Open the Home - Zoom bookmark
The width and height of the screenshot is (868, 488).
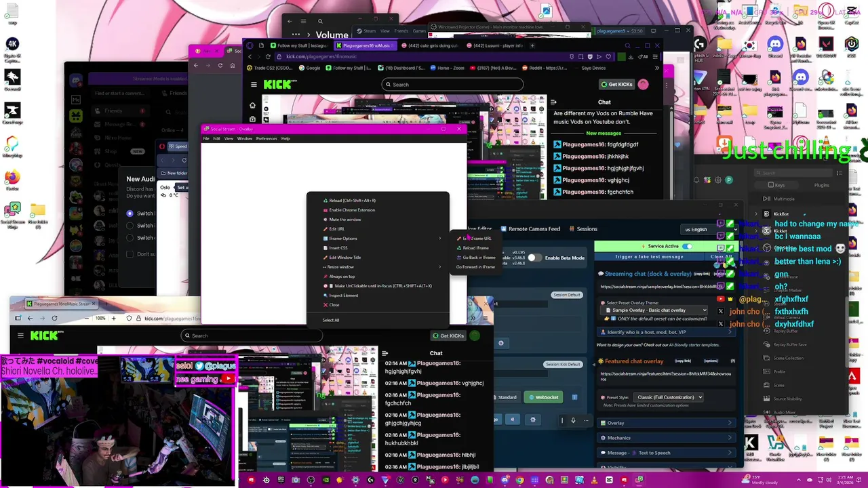click(448, 68)
